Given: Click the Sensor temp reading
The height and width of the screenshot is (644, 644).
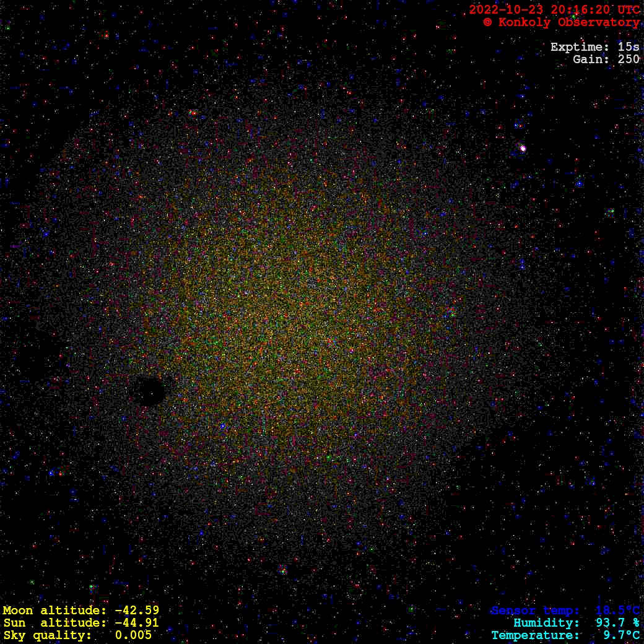Looking at the screenshot, I should pos(565,611).
